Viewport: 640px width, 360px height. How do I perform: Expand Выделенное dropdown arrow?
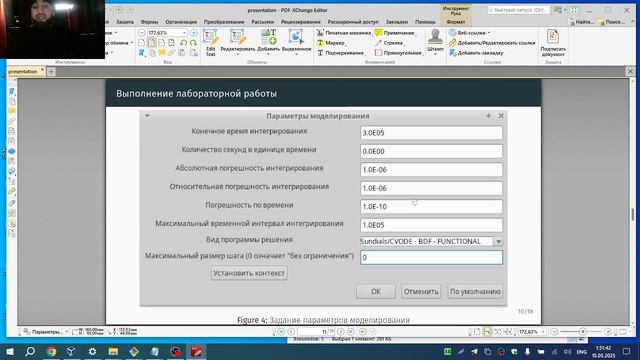296,54
